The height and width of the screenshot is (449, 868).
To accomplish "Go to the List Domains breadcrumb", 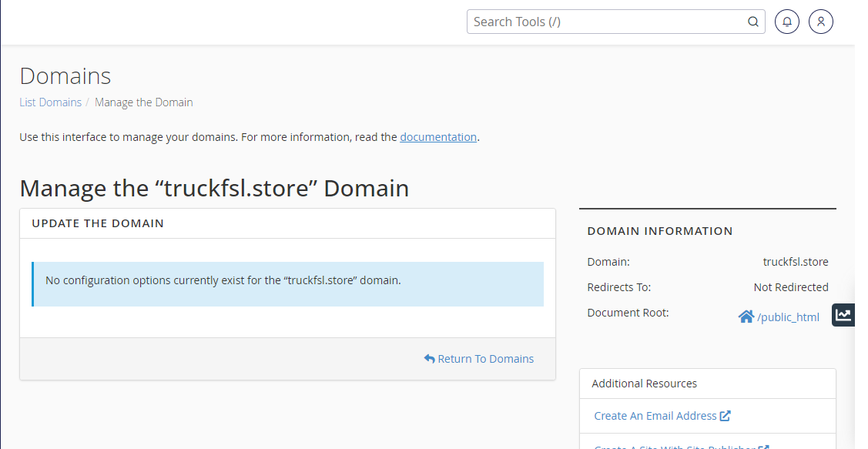I will pos(50,102).
